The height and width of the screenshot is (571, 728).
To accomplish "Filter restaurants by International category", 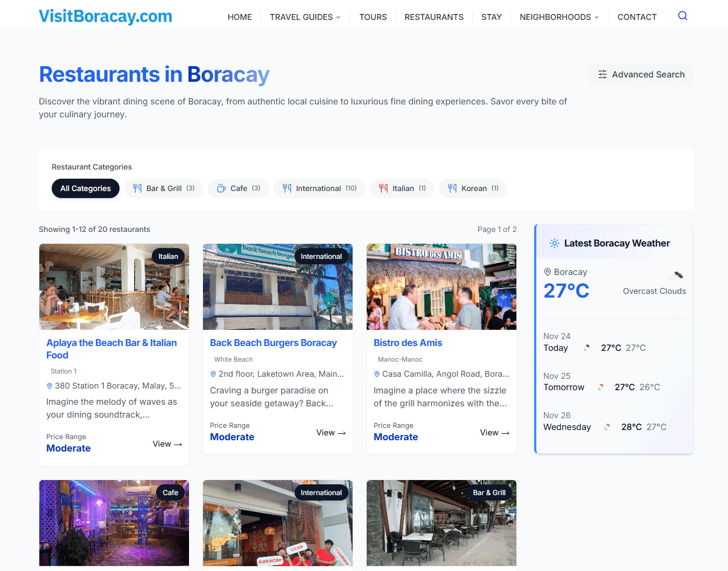I will pos(319,188).
